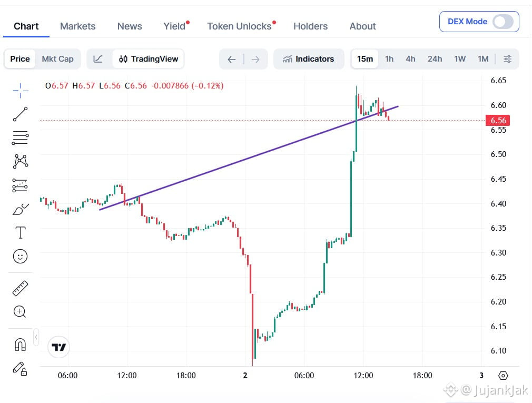Open the chart settings sliders menu
Image resolution: width=532 pixels, height=403 pixels.
coord(507,59)
